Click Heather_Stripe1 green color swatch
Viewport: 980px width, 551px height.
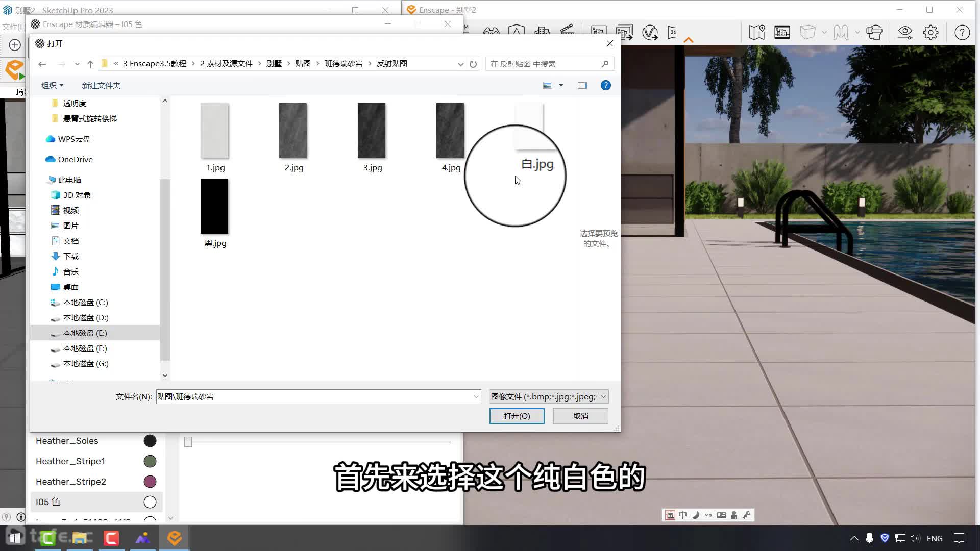click(150, 461)
